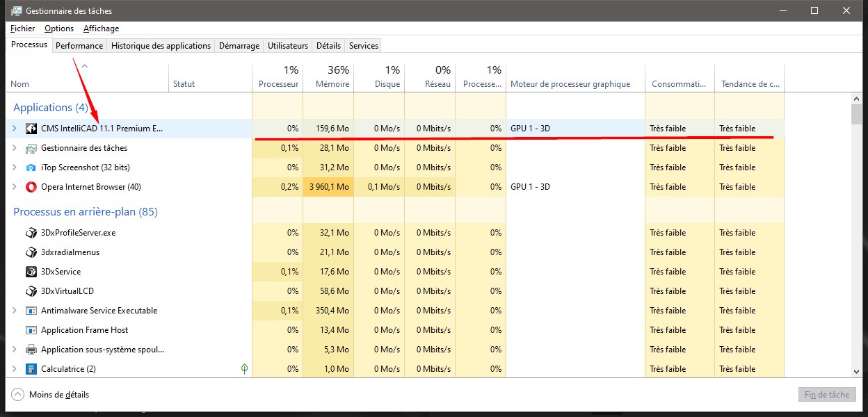This screenshot has width=868, height=417.
Task: Click the Antimalware Service Executable icon
Action: pos(31,311)
